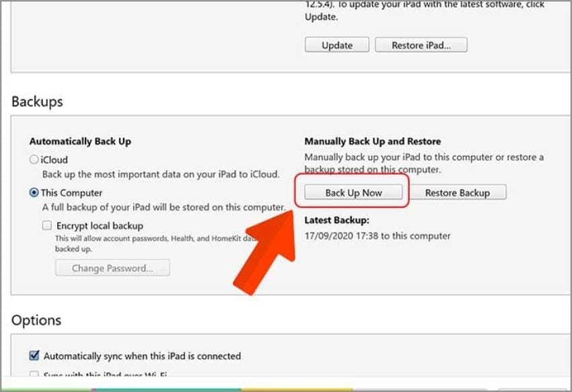Click the 17/09/2020 17:38 backup timestamp
The image size is (572, 392).
[x=378, y=236]
